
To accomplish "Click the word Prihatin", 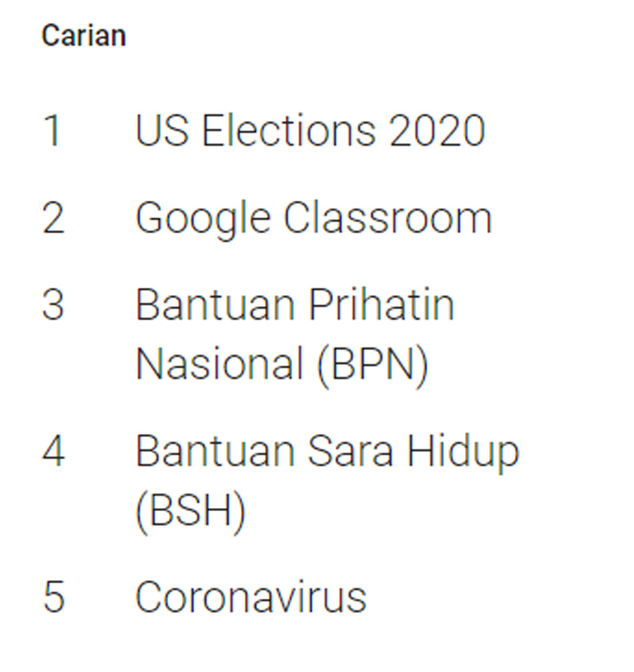I will tap(381, 305).
